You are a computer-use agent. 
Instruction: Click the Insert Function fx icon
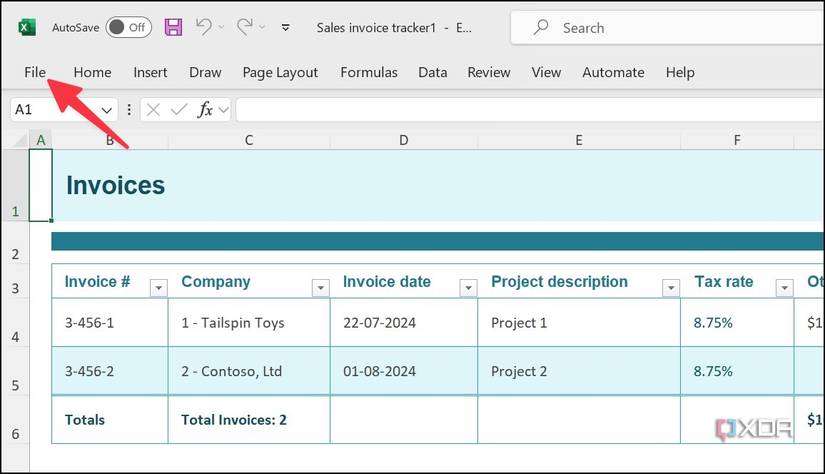[x=206, y=110]
